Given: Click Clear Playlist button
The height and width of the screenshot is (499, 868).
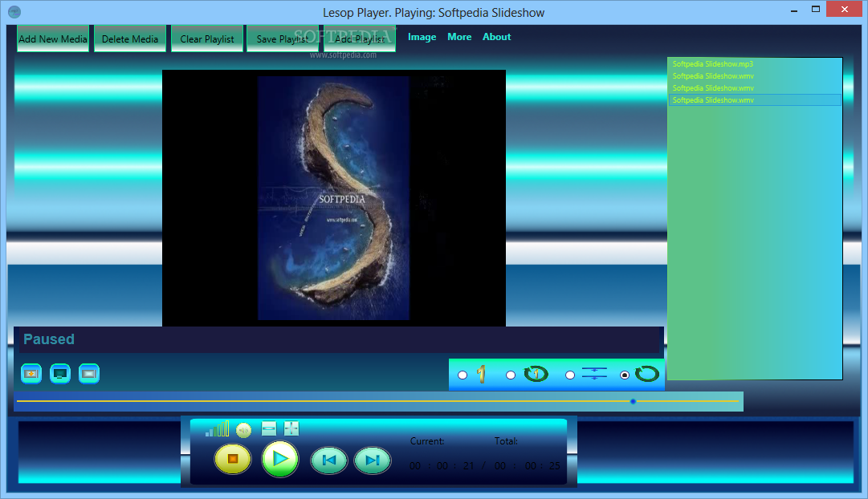Looking at the screenshot, I should pyautogui.click(x=207, y=39).
